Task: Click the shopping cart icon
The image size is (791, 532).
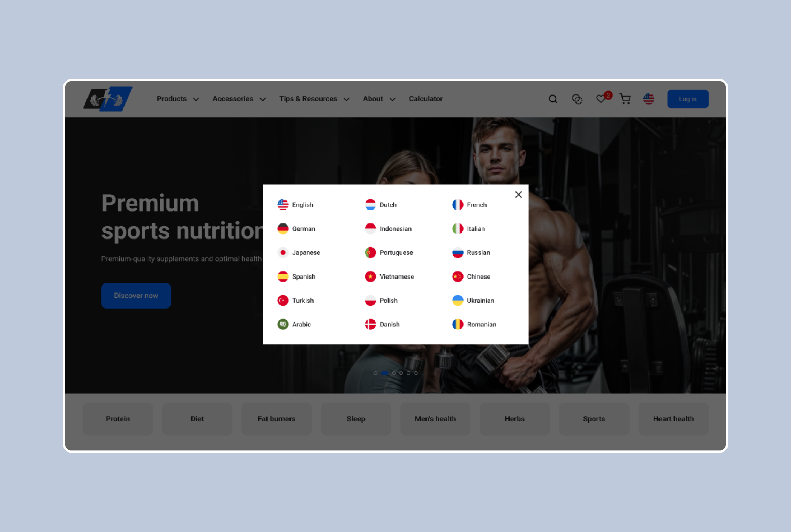Action: click(x=625, y=99)
